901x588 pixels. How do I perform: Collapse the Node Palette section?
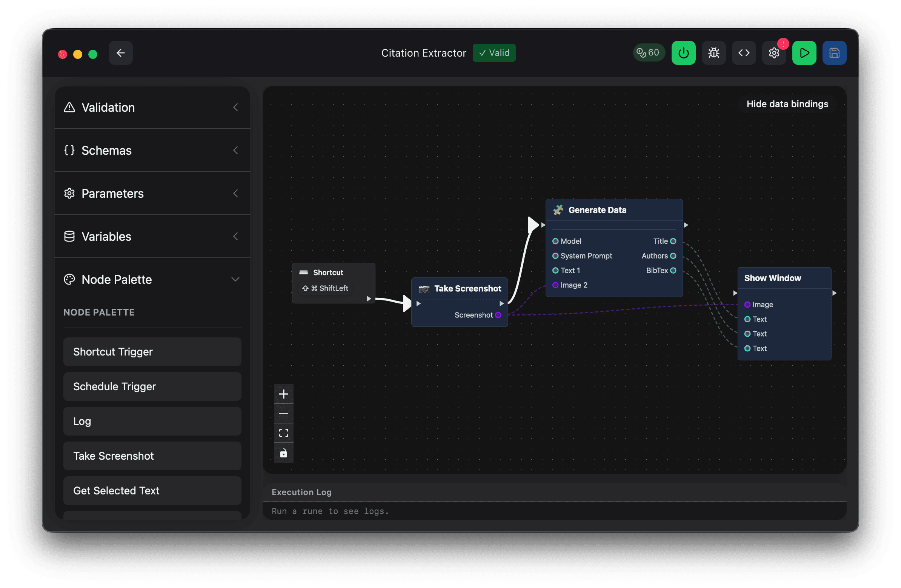pos(152,279)
